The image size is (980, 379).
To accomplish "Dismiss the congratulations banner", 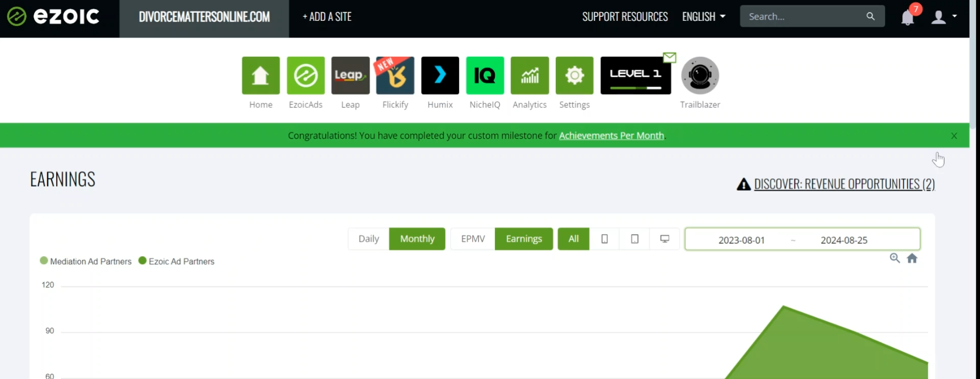I will click(x=954, y=136).
